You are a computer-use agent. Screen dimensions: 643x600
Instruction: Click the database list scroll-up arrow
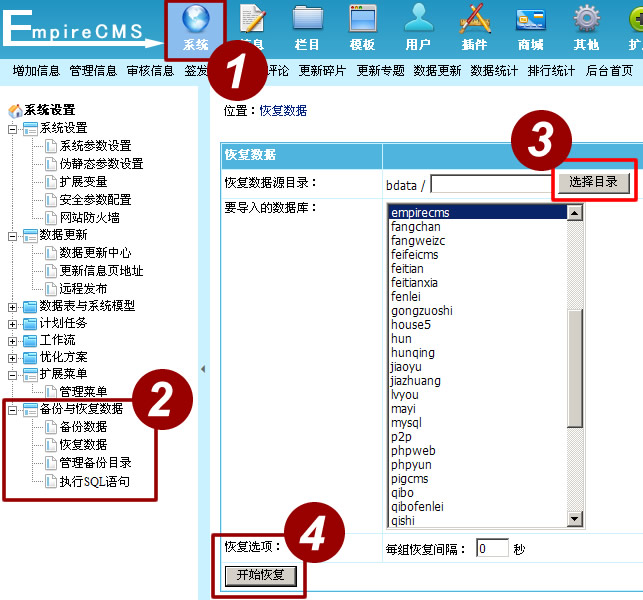click(x=575, y=212)
